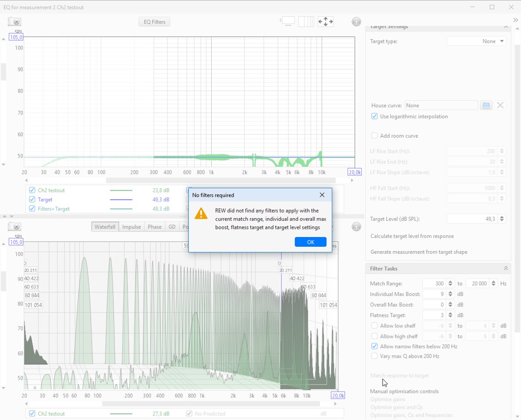Adjust the Match Range end spinner arrows
Viewport: 521px width, 420px height.
pos(494,283)
